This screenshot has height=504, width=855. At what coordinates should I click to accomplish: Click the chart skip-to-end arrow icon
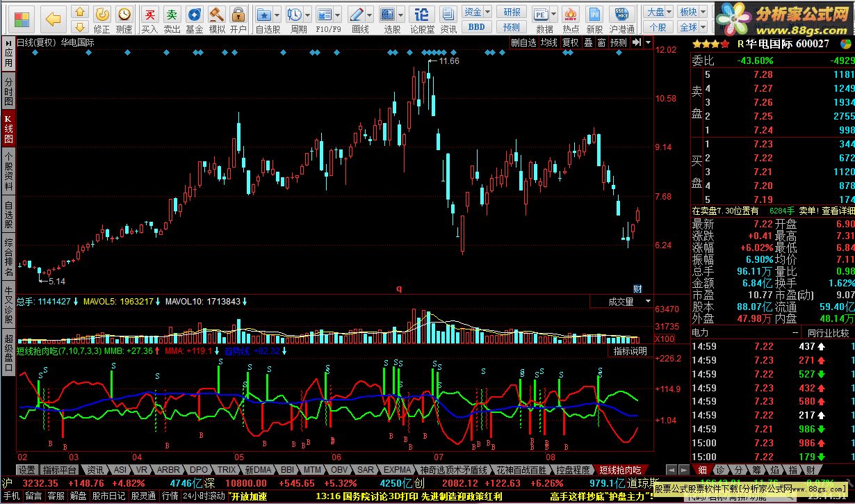tap(635, 42)
